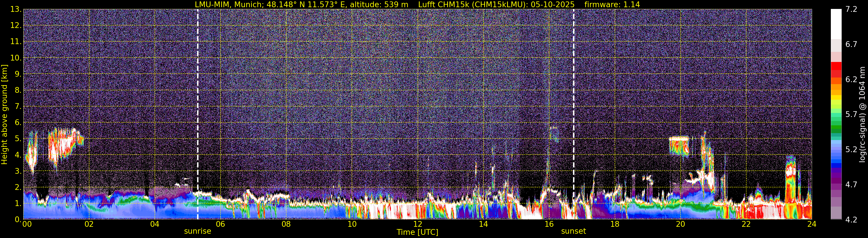Click the colorbar value '7.2'
Viewport: 868px width, 238px height.
coord(851,10)
